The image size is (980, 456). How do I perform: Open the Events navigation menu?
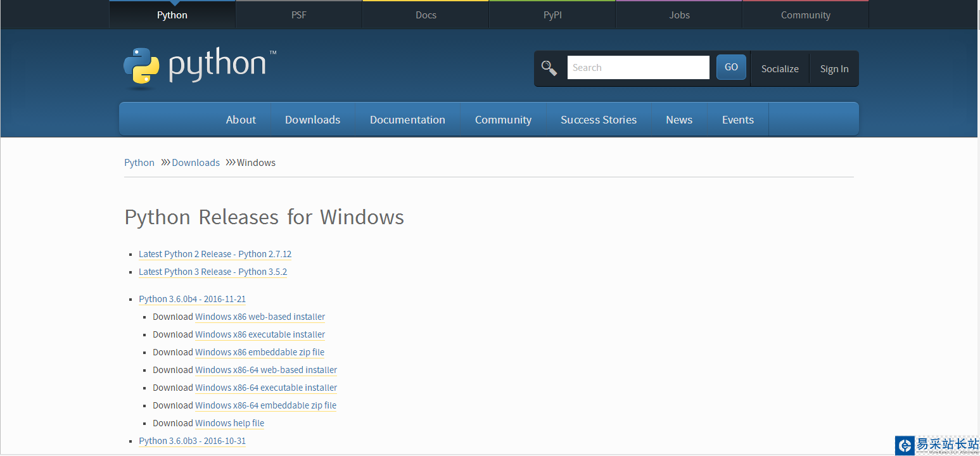pos(738,120)
